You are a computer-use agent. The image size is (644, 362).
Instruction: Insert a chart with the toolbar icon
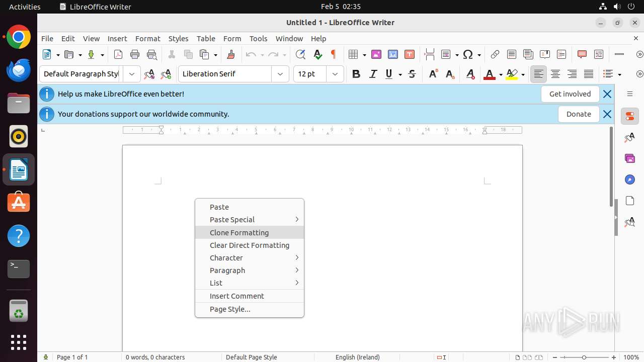(393, 54)
